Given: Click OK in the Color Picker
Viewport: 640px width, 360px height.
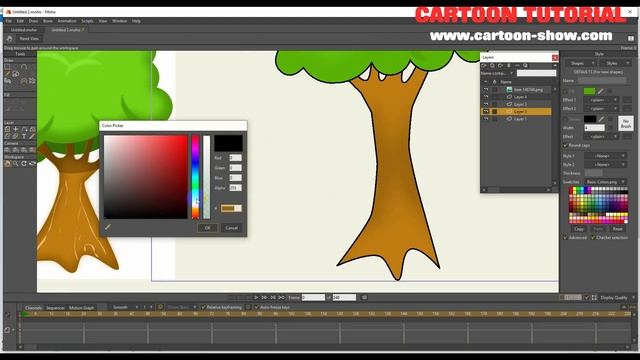Looking at the screenshot, I should 207,228.
